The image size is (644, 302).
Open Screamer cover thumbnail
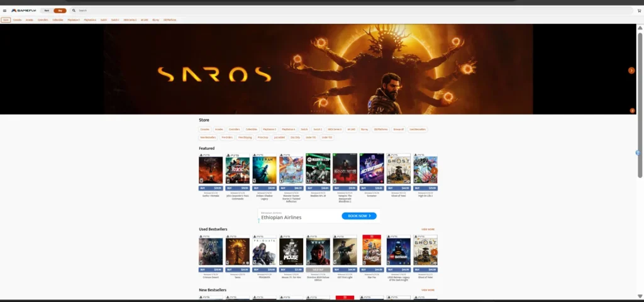point(372,169)
